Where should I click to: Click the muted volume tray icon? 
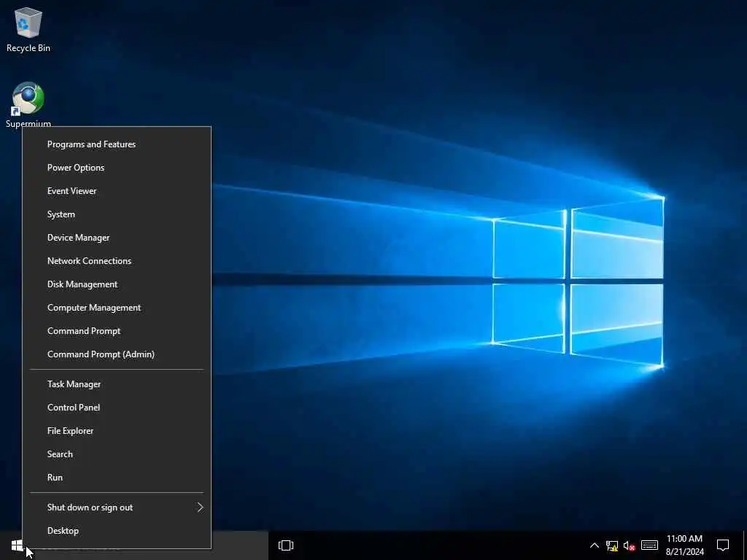pos(630,545)
